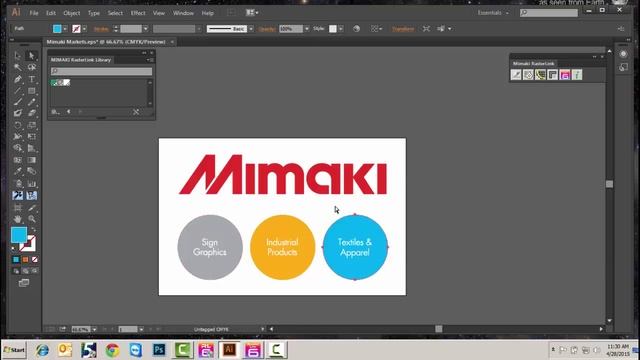Open the Basic brush definition dropdown
This screenshot has width=640, height=360.
coord(251,29)
